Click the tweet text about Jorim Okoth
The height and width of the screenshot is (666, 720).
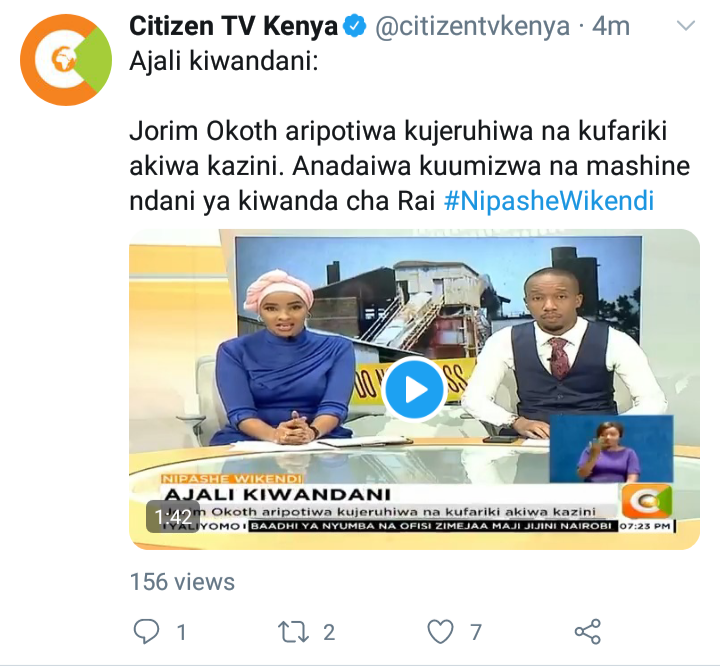click(410, 166)
